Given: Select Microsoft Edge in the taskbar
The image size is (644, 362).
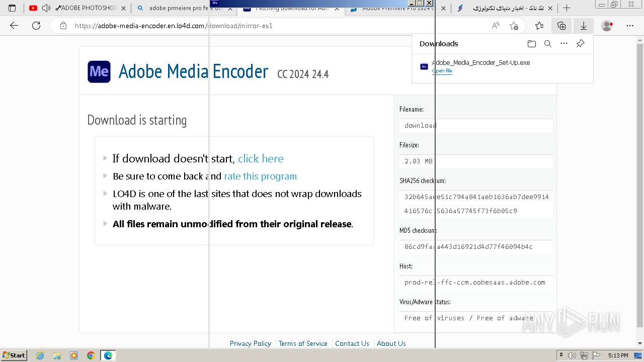Looking at the screenshot, I should pos(108,355).
